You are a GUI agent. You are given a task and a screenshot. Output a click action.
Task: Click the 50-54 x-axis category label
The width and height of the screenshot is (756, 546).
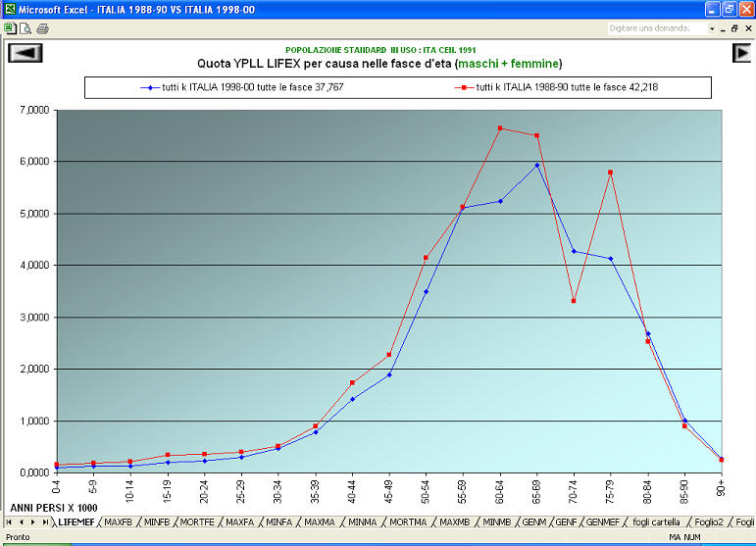(426, 491)
